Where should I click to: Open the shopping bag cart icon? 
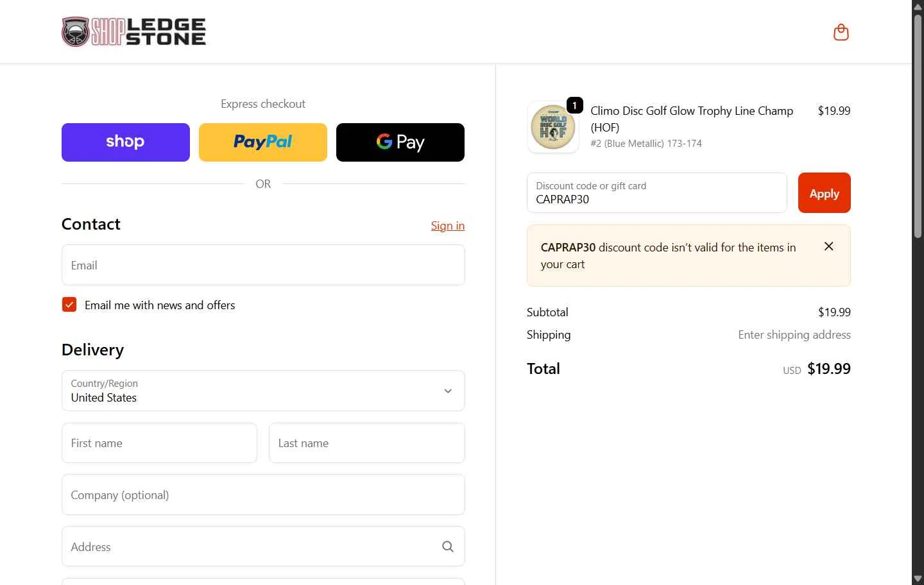pos(841,32)
